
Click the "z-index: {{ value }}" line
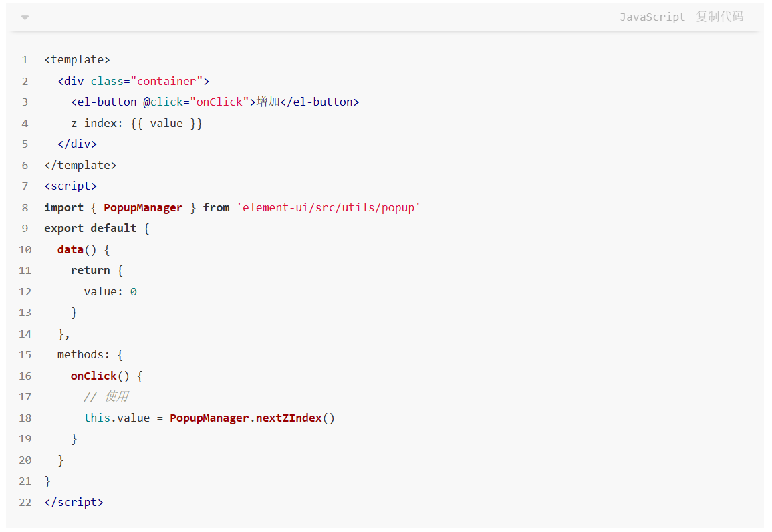point(136,123)
